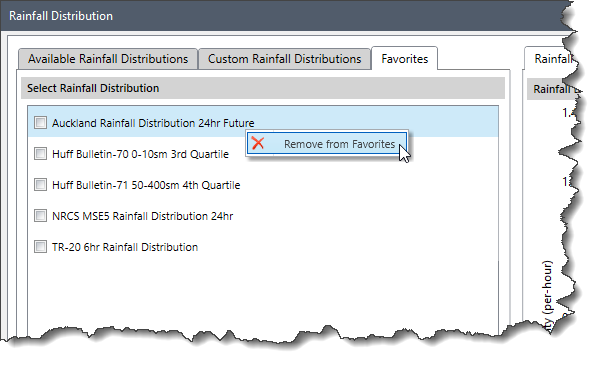Select TR-20 6hr Rainfall Distribution text
603x367 pixels.
click(x=125, y=247)
